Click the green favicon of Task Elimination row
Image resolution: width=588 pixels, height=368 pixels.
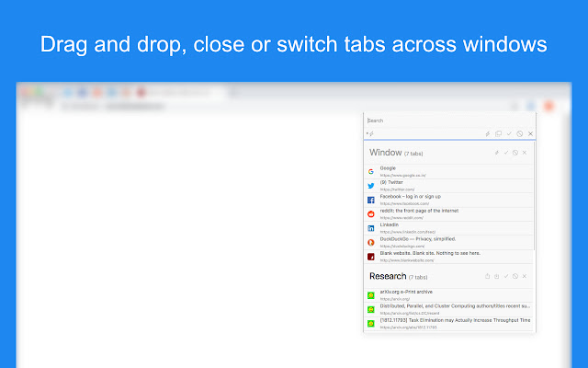pyautogui.click(x=371, y=324)
